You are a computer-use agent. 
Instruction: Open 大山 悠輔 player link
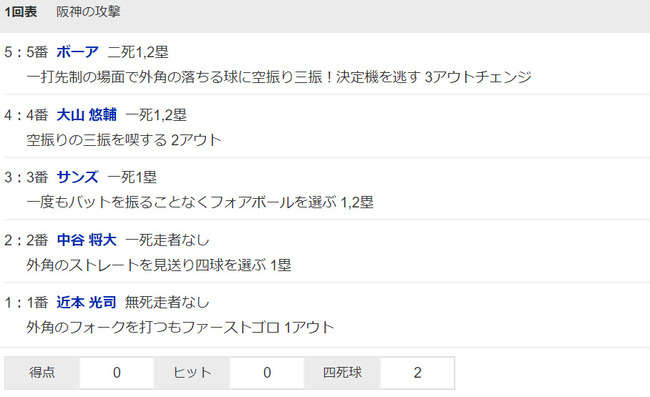coord(86,114)
